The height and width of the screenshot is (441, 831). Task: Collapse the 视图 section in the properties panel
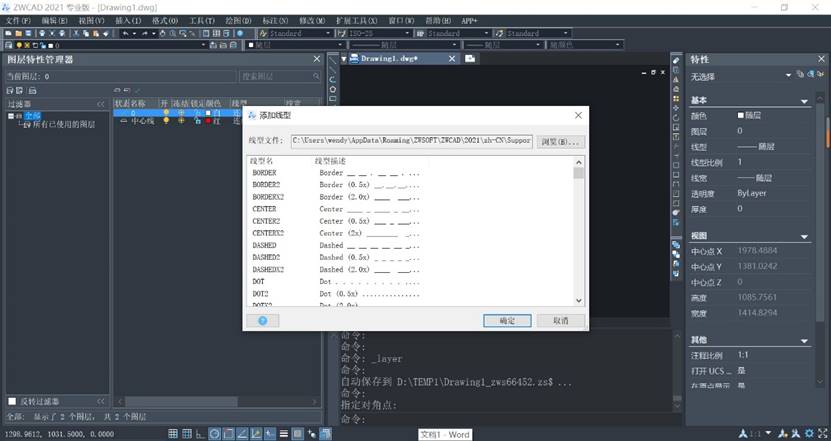(804, 237)
